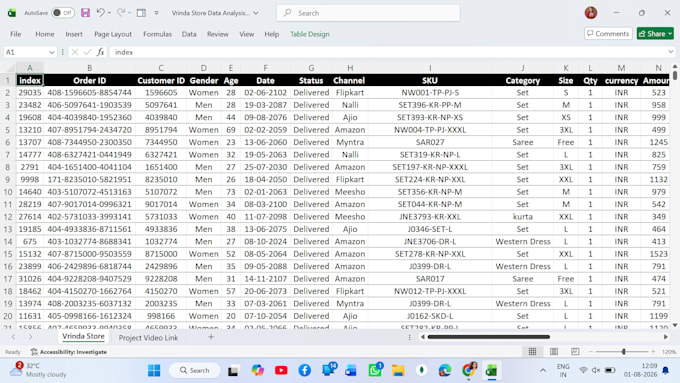Click the Excel app icon in title bar

coord(12,13)
